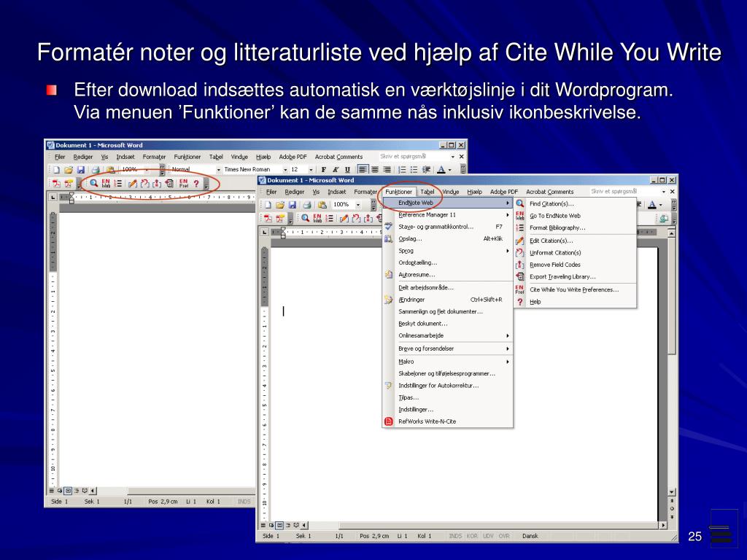Choose Beskyt dokument menu item
The height and width of the screenshot is (560, 747).
pos(448,324)
